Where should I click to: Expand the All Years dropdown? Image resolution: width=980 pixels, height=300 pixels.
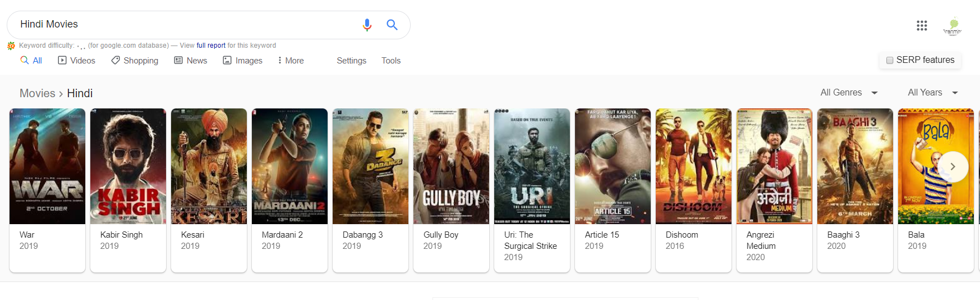933,93
